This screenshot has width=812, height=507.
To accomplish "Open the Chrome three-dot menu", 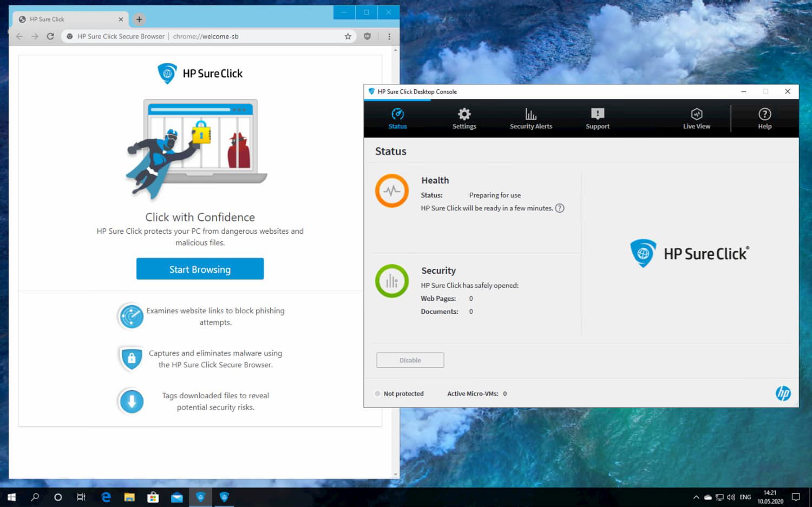I will click(x=389, y=36).
